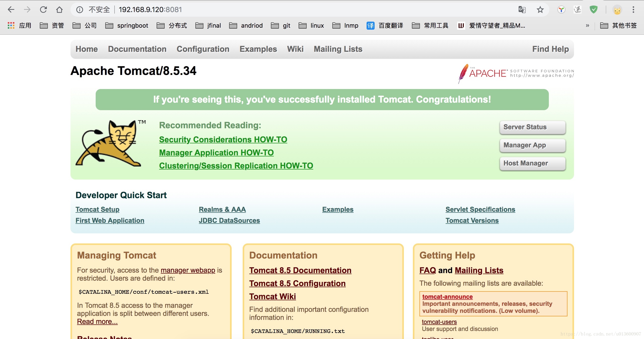Click the Server Status button
644x339 pixels.
tap(533, 127)
